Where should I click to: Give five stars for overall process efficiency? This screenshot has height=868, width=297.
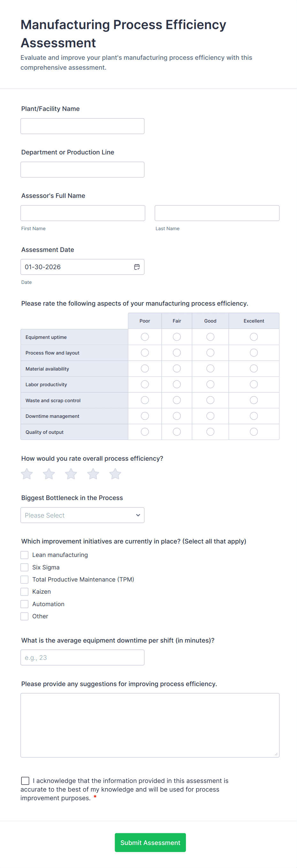pos(115,474)
